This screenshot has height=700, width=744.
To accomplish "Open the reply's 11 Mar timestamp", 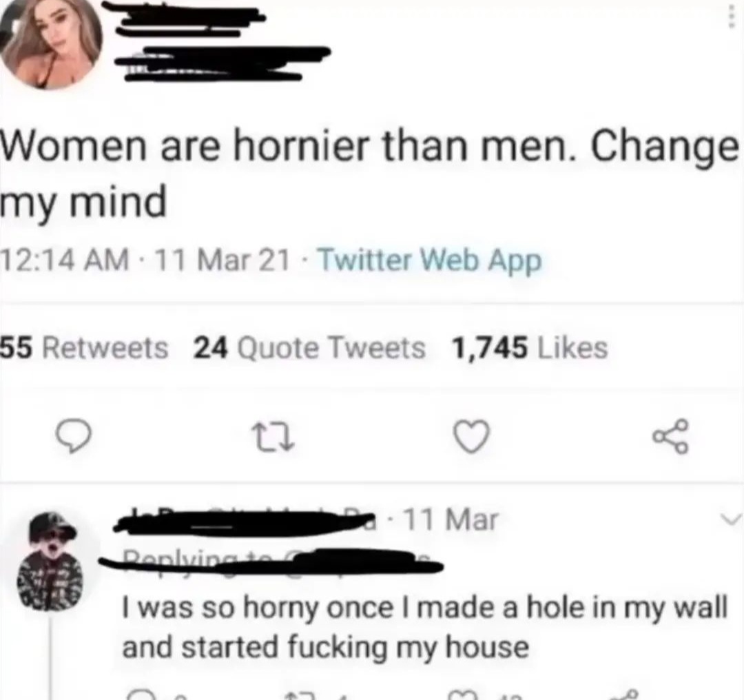I will (x=451, y=519).
